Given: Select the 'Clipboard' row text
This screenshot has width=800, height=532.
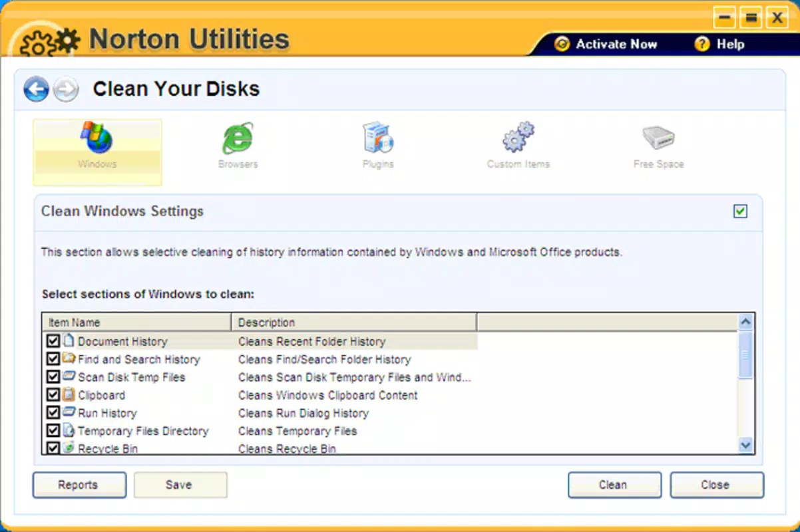Looking at the screenshot, I should point(101,396).
